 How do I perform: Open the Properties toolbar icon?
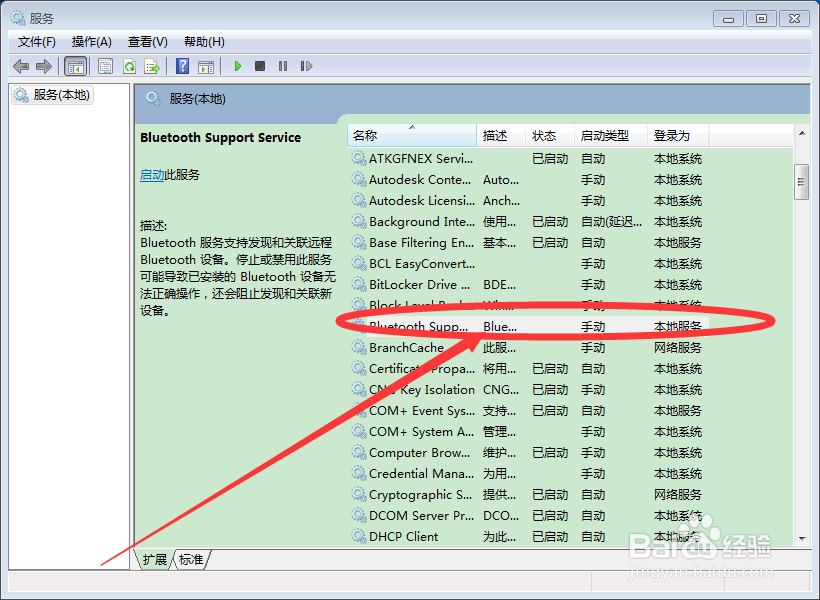coord(105,66)
